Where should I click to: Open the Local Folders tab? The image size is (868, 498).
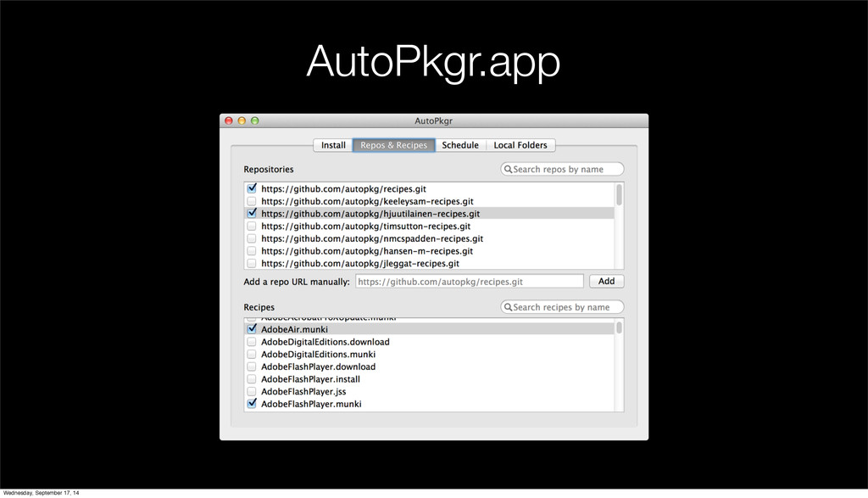[520, 145]
